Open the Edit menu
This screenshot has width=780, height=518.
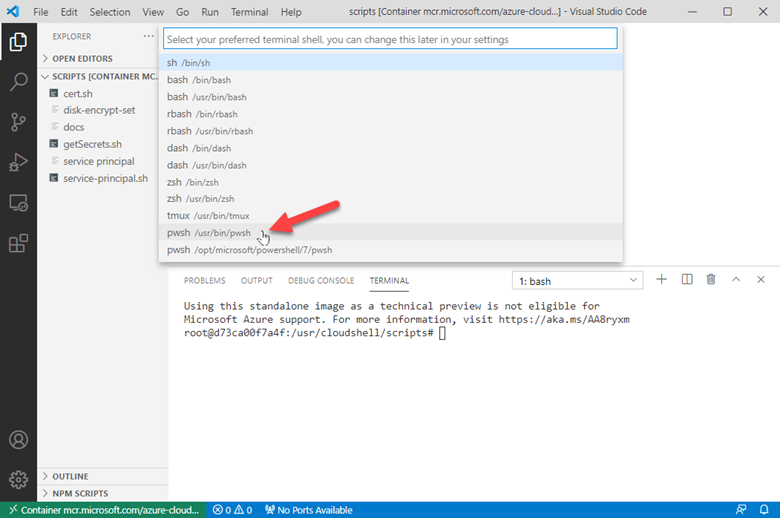coord(69,12)
